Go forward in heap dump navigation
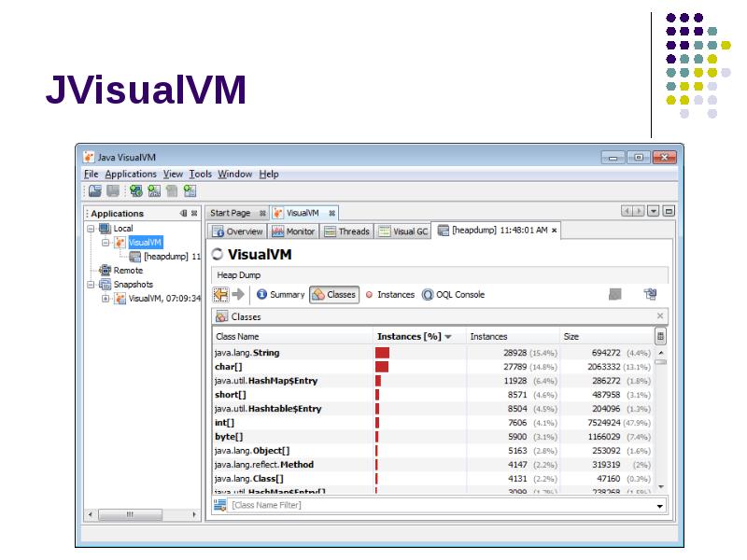This screenshot has width=747, height=560. pos(238,295)
